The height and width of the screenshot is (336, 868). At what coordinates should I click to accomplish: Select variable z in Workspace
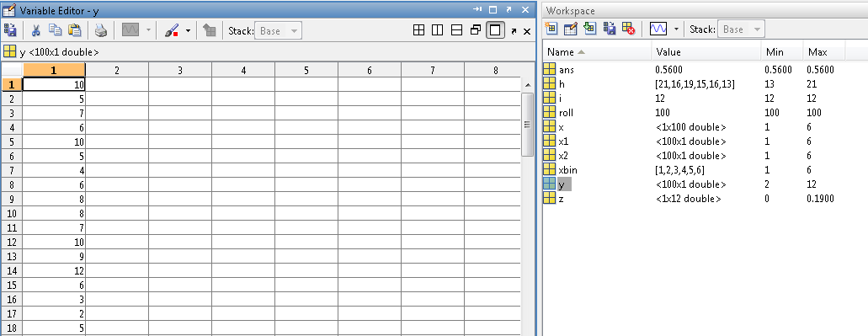coord(562,199)
